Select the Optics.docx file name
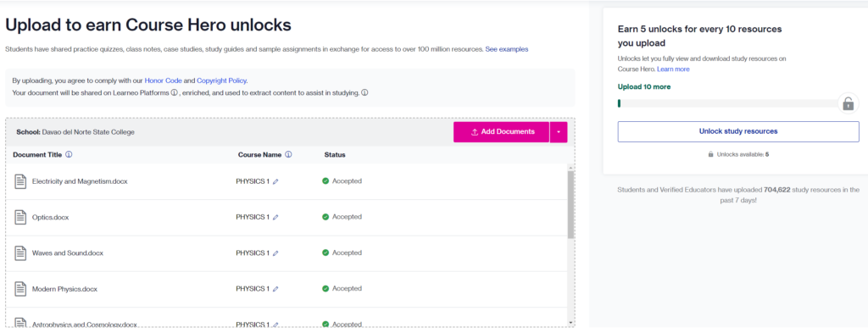The width and height of the screenshot is (868, 333). (x=50, y=218)
